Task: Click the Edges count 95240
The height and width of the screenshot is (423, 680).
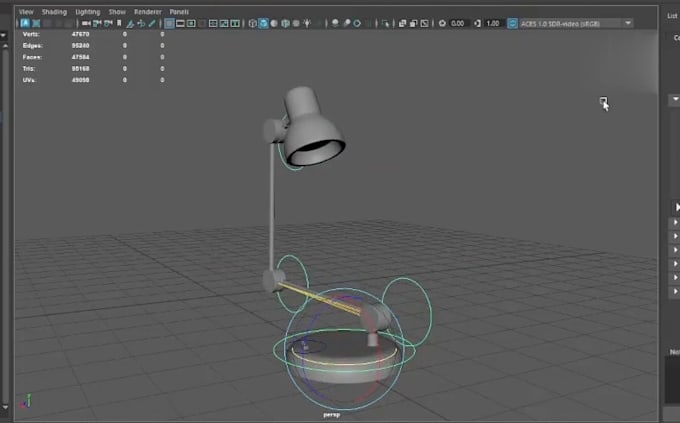Action: pyautogui.click(x=80, y=46)
